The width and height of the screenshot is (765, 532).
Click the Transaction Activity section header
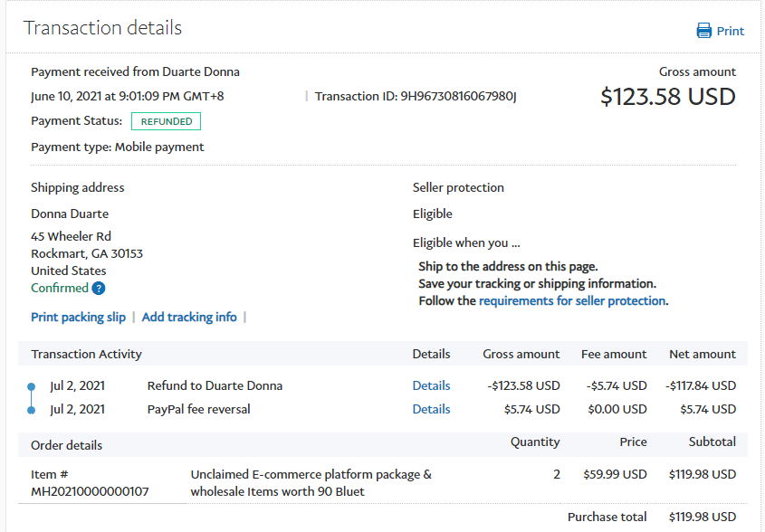pos(86,354)
